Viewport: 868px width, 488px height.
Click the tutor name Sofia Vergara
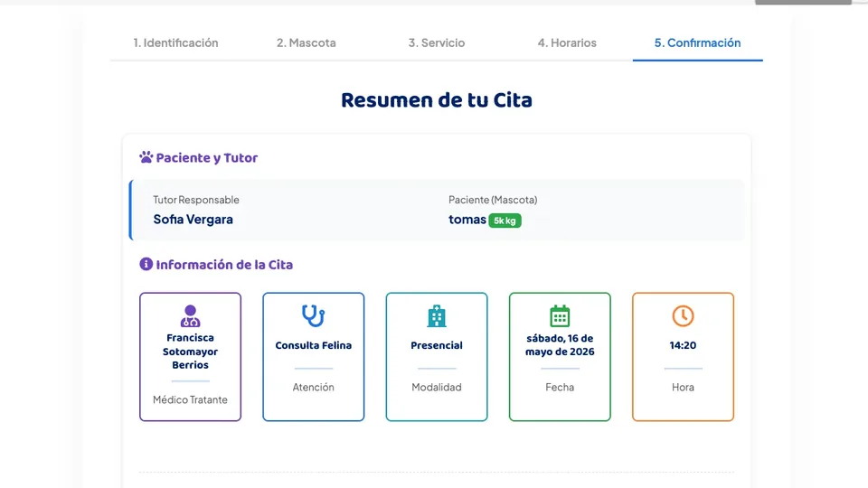coord(193,219)
